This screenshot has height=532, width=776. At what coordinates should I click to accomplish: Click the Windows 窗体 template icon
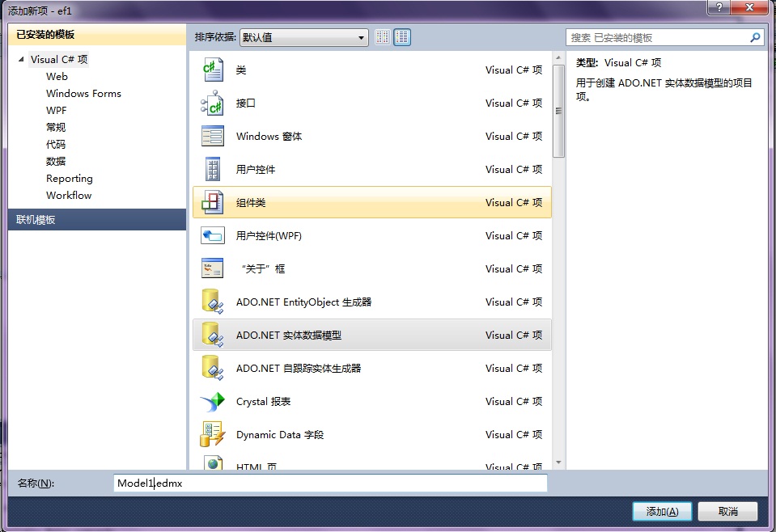coord(212,137)
